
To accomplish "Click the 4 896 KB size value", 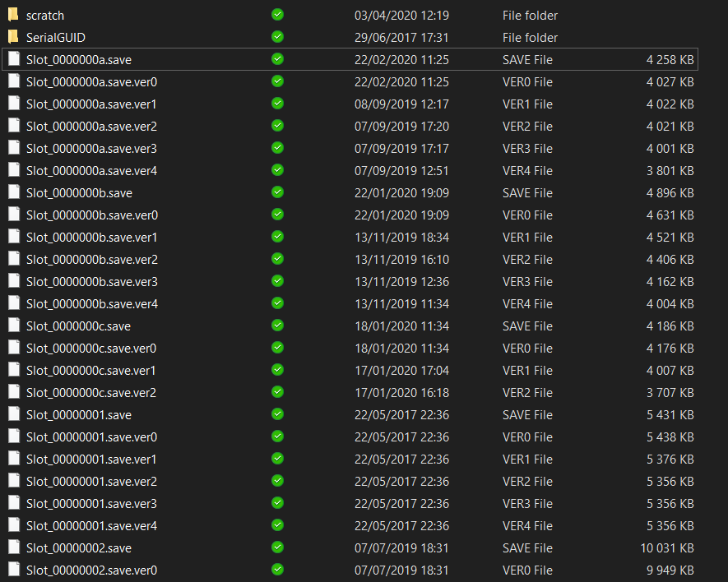I will click(670, 193).
